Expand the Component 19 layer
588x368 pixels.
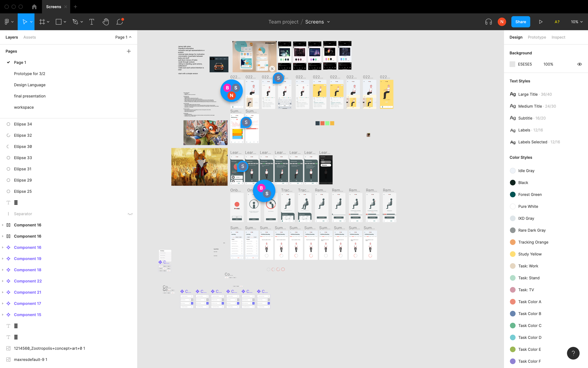point(3,259)
